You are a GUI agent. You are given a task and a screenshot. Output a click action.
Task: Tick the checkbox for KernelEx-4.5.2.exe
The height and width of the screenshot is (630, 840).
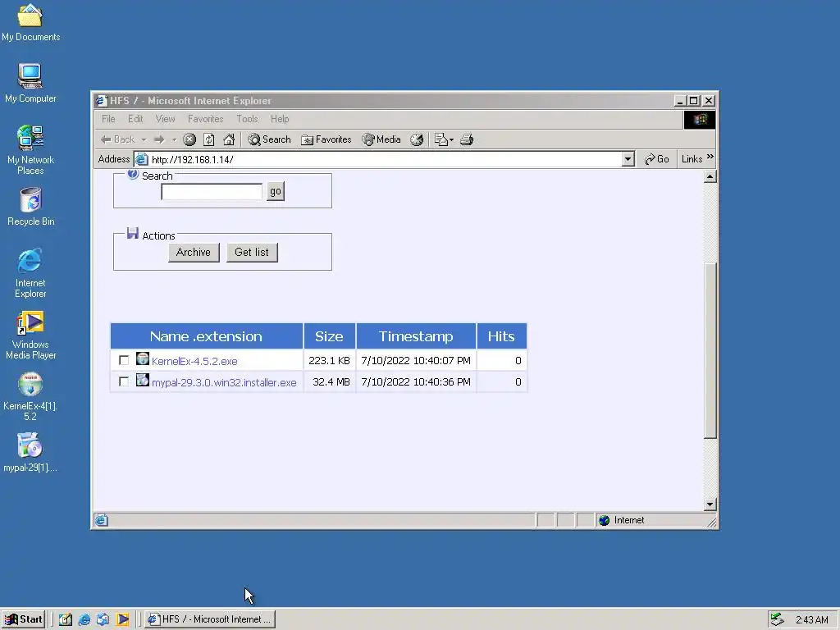(124, 361)
